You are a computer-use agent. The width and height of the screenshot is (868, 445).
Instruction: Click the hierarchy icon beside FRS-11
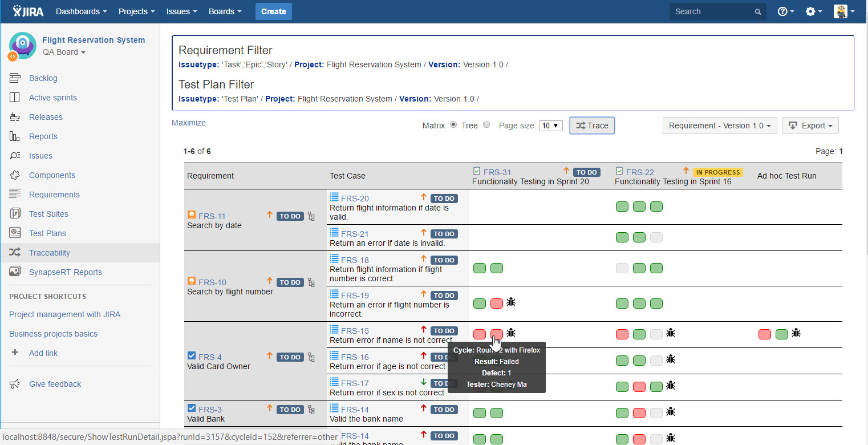click(311, 216)
